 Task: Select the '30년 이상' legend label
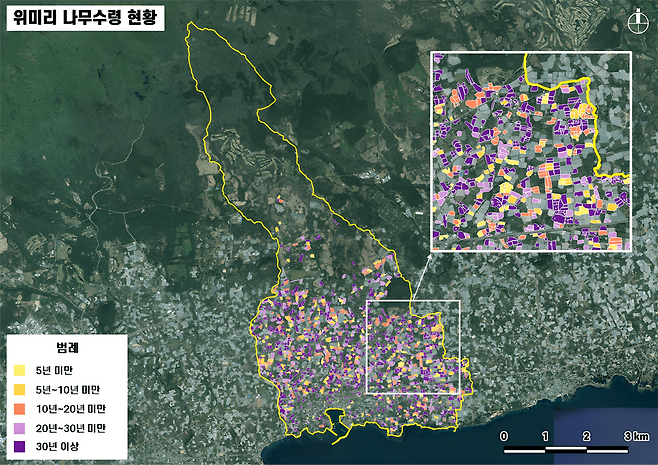click(x=56, y=446)
